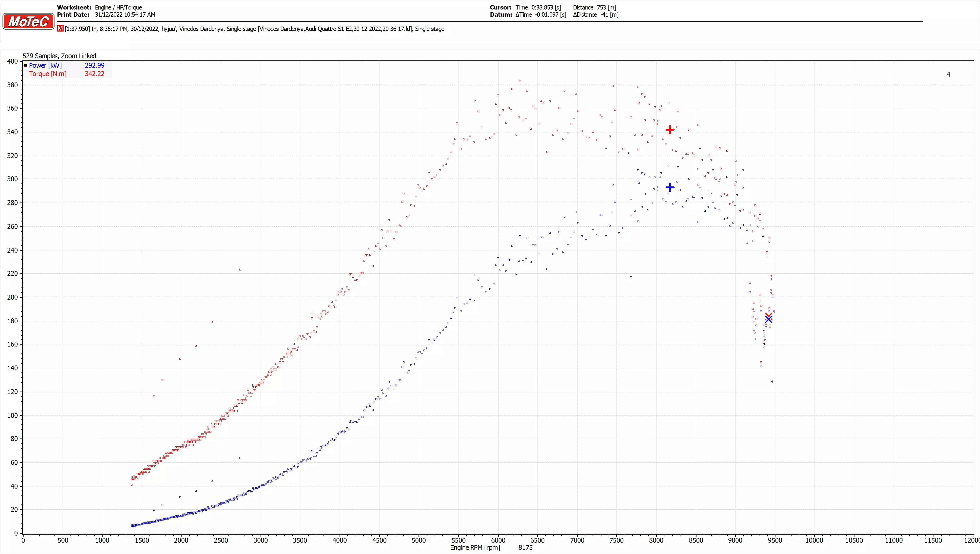Image resolution: width=980 pixels, height=554 pixels.
Task: Click the red X datum marker near 9400 rpm
Action: 769,316
